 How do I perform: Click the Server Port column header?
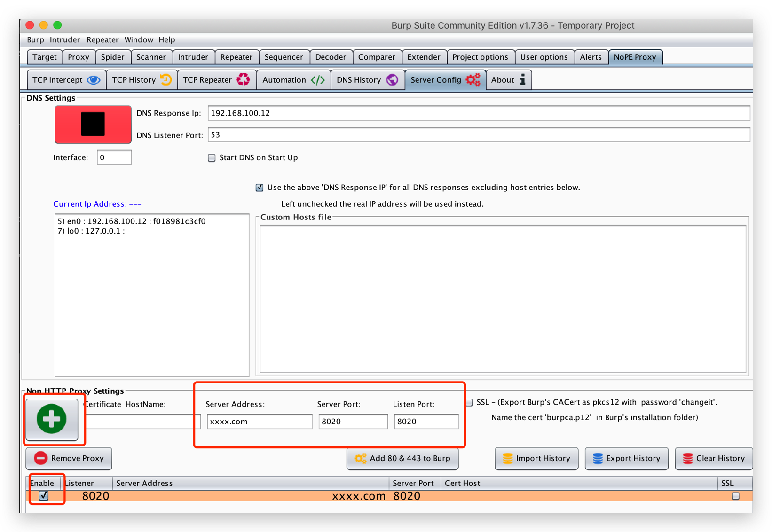coord(415,483)
